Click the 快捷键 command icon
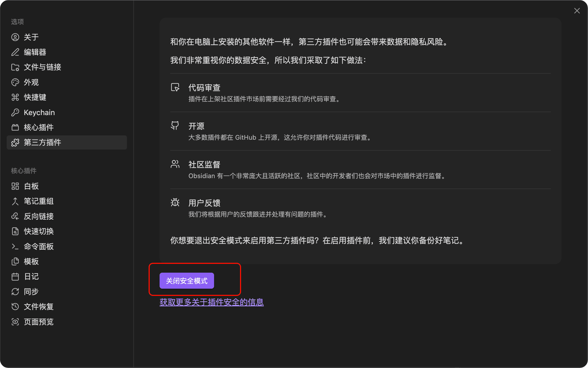The image size is (588, 368). click(x=15, y=97)
